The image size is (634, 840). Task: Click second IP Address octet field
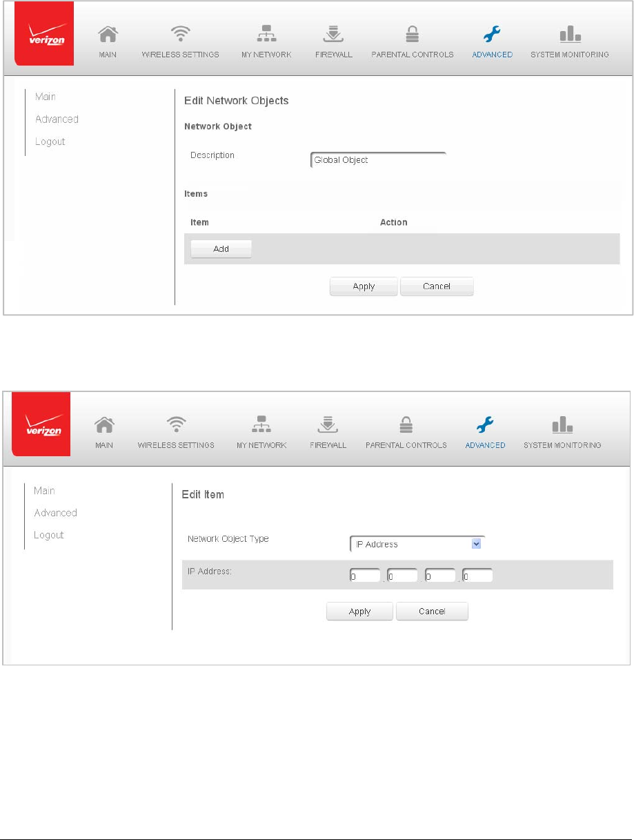(402, 576)
